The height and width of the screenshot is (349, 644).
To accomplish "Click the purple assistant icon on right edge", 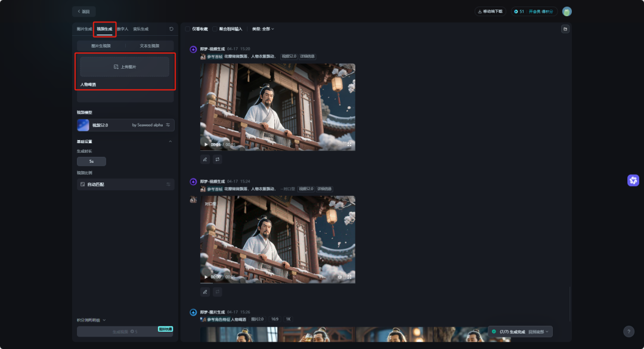I will point(633,180).
